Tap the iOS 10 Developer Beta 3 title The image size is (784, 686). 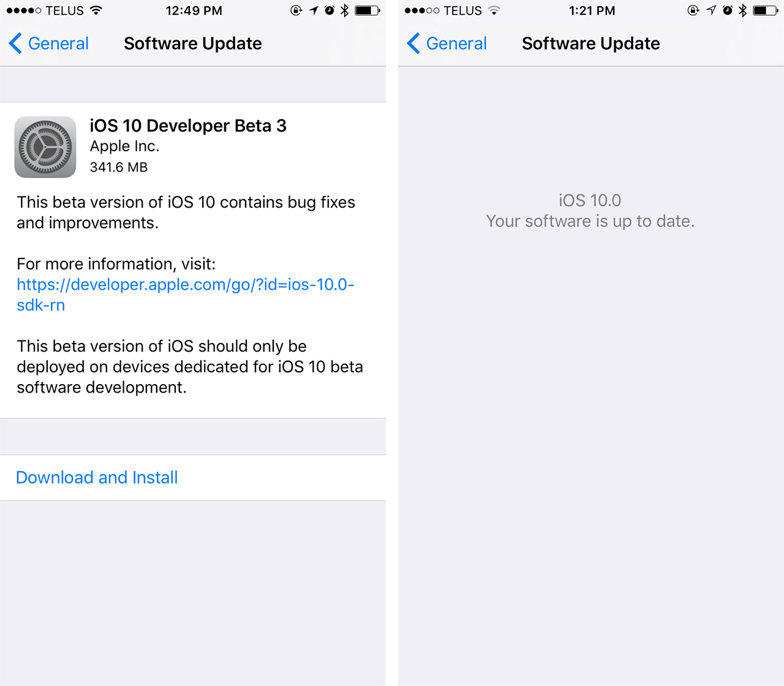(188, 126)
